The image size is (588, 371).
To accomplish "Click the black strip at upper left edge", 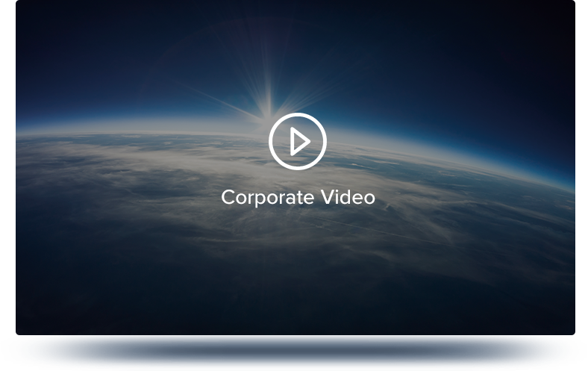I will (7, 52).
